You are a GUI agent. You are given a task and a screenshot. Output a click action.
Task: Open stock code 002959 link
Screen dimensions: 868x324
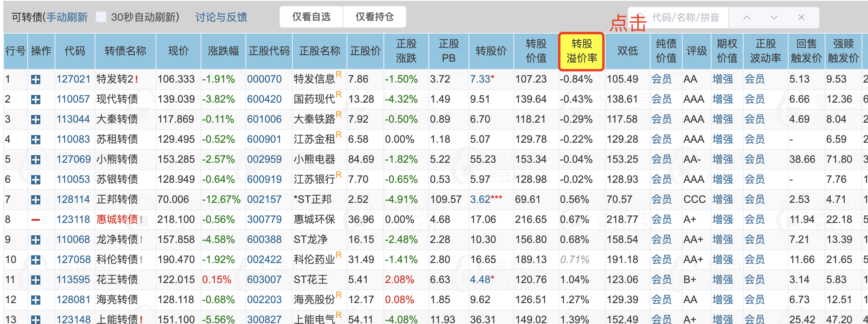coord(264,159)
